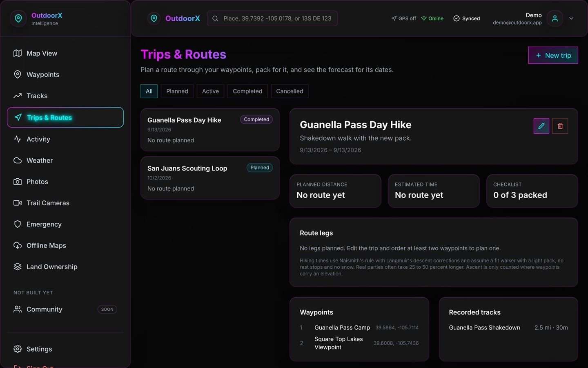Delete the trip with trash icon

560,126
